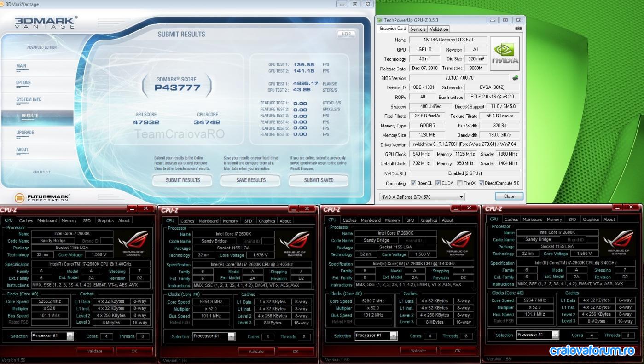Click the GPU Clock field showing 940 MHz

coord(421,154)
